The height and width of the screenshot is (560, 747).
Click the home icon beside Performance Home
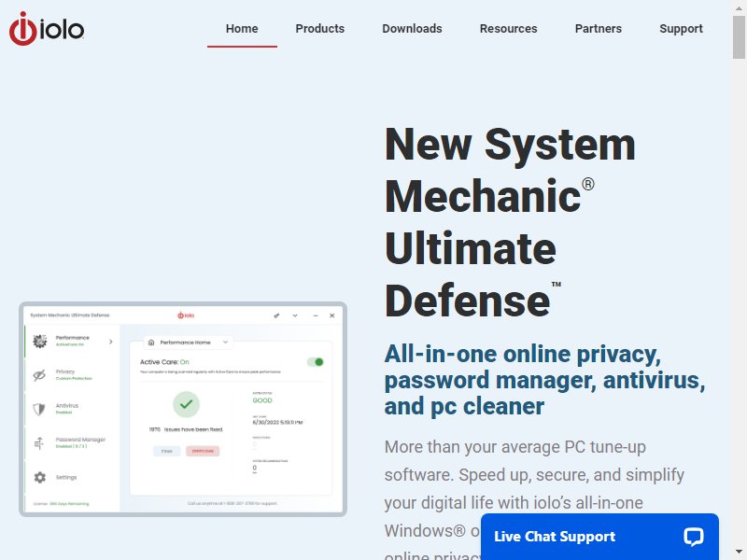[x=151, y=343]
